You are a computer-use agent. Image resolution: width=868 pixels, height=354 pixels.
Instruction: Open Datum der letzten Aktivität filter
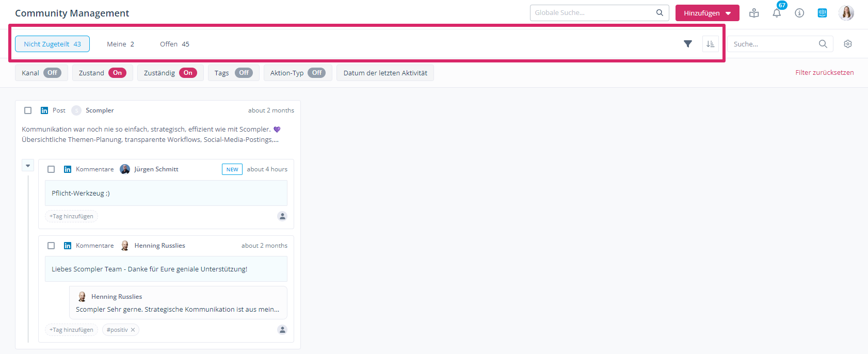[385, 73]
